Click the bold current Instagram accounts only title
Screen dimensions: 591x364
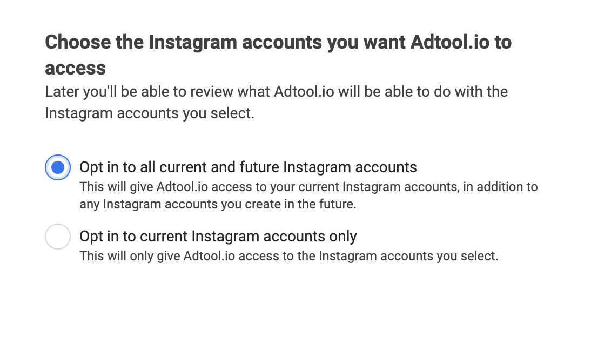[x=218, y=237]
